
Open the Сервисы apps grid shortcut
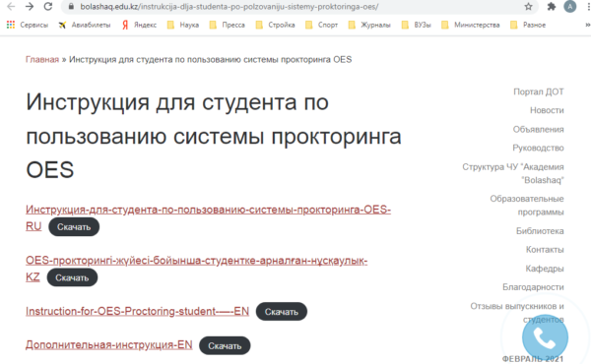[x=28, y=25]
